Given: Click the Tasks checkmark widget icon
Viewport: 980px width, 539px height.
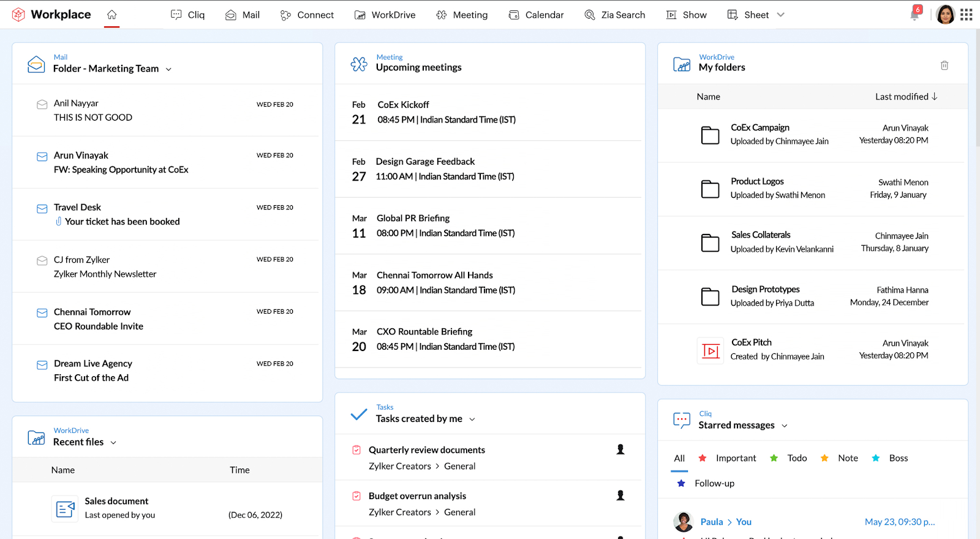Looking at the screenshot, I should coord(359,414).
